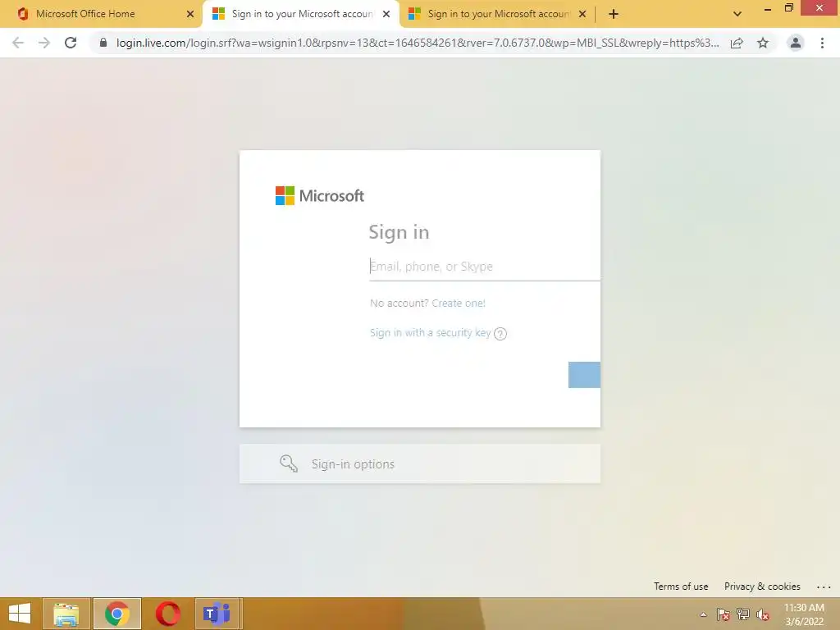Screen dimensions: 840x630
Task: Open the volume tray icon
Action: [763, 614]
